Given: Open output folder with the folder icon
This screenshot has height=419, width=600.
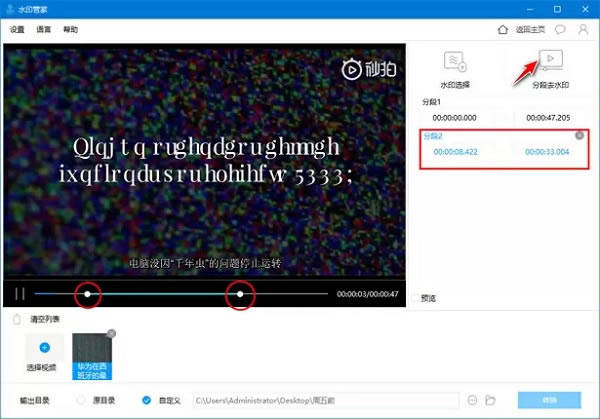Looking at the screenshot, I should 490,400.
